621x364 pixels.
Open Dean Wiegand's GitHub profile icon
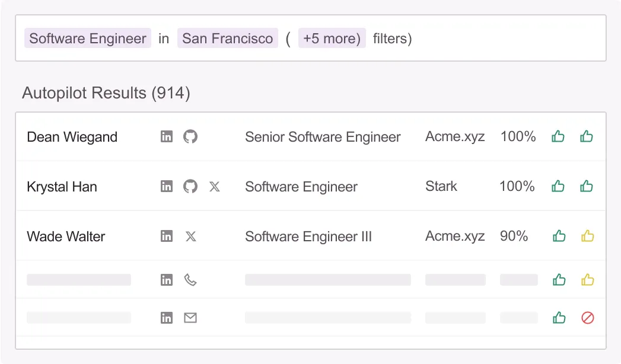[190, 136]
